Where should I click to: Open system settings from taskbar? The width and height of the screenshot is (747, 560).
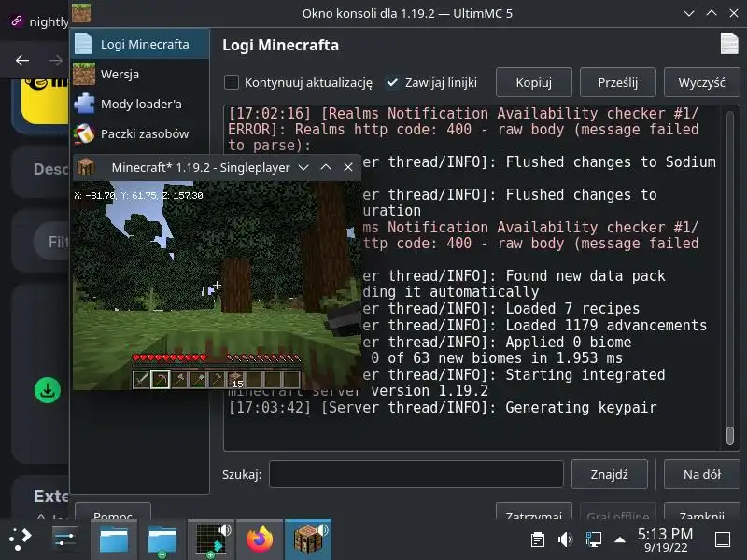pos(65,539)
